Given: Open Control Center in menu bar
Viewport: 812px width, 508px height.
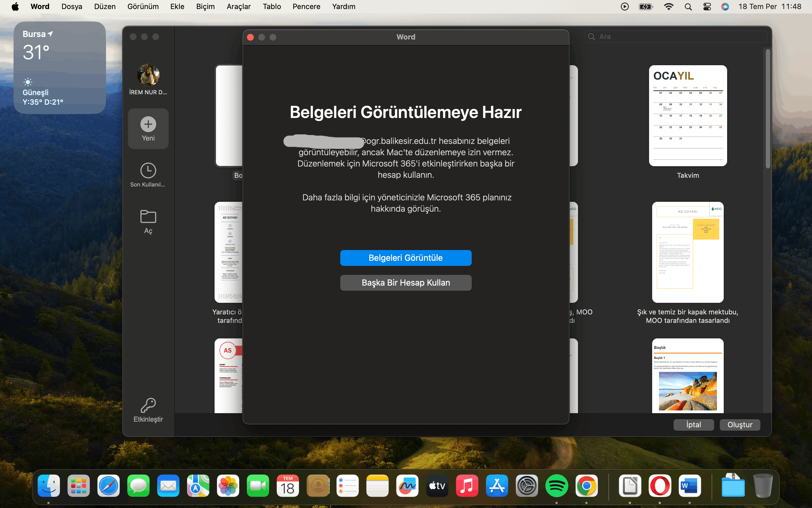Looking at the screenshot, I should [x=707, y=7].
